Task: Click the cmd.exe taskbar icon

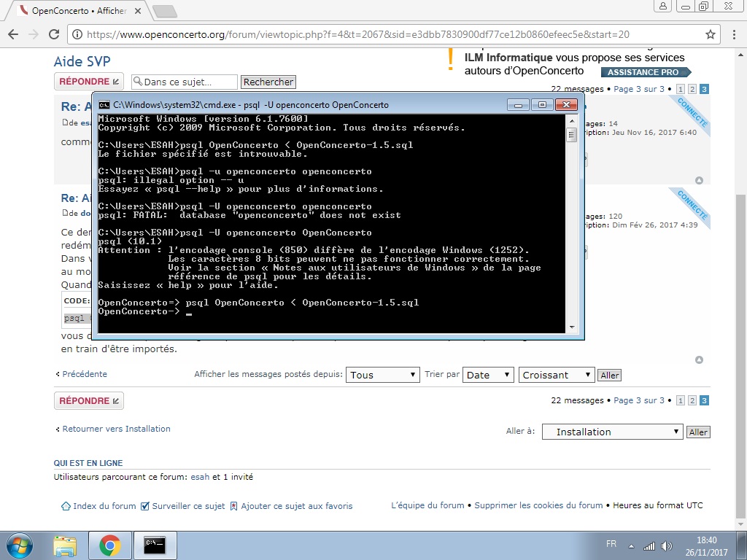Action: tap(155, 545)
